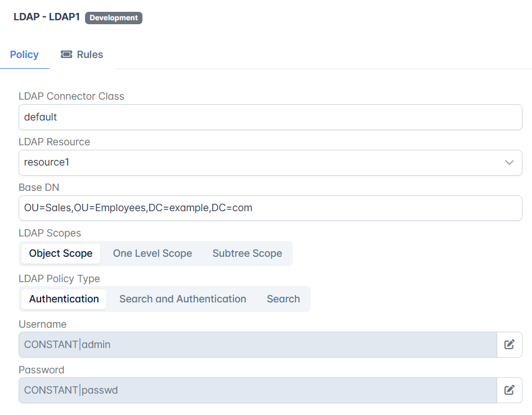This screenshot has height=415, width=532.
Task: Click the Rules tab ticket icon
Action: tap(66, 54)
